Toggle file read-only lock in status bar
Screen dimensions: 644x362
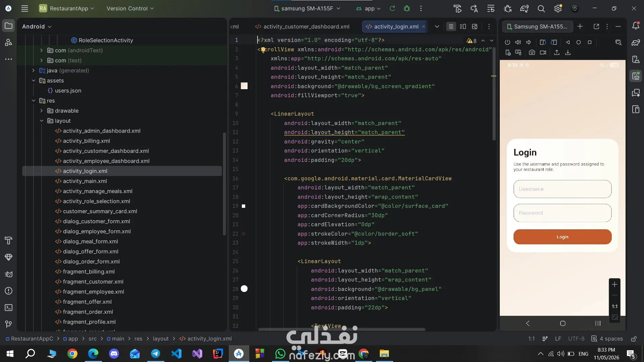[634, 339]
